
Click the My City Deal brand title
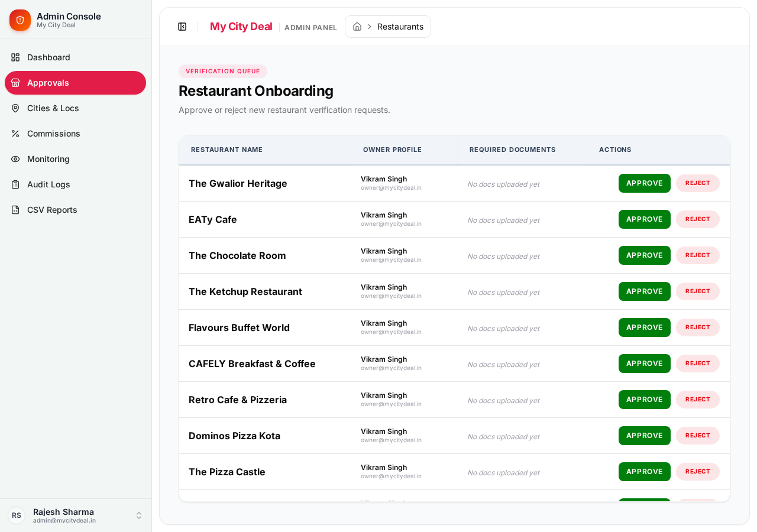point(241,27)
